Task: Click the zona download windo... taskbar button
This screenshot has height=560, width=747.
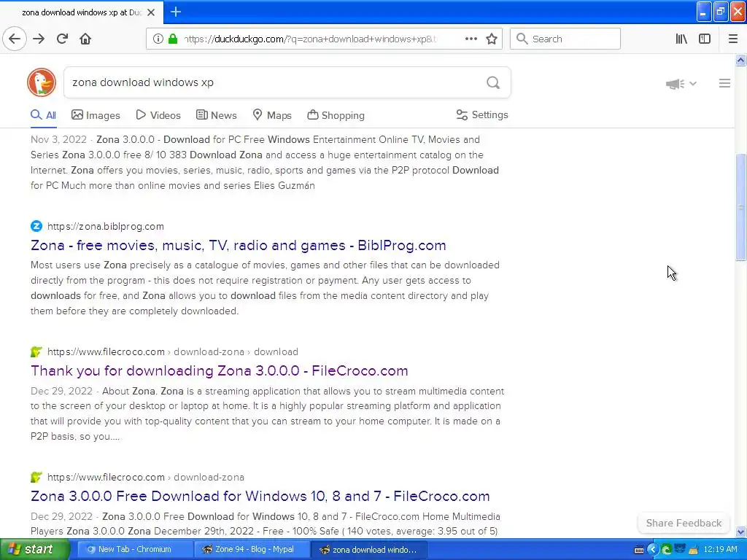Action: [x=369, y=549]
